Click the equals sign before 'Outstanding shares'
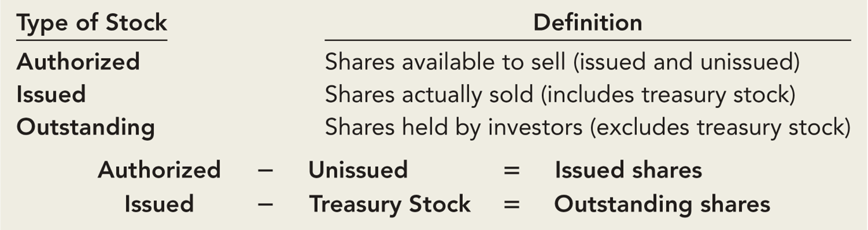Screen dimensions: 868x230 click(x=512, y=205)
